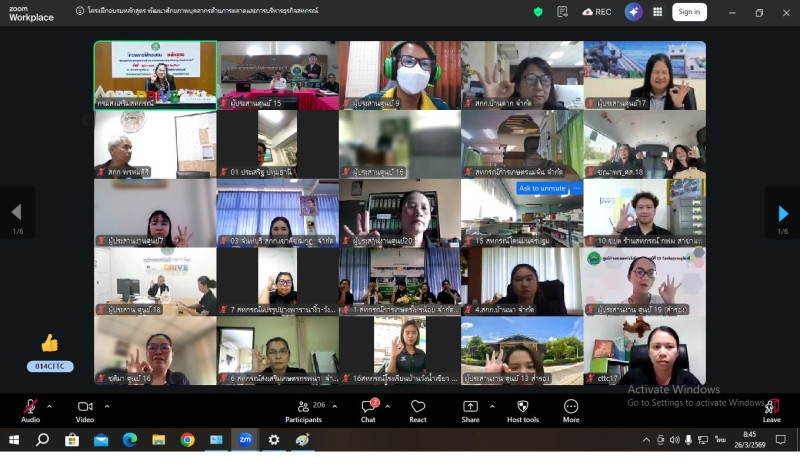800x468 pixels.
Task: Go to next page of participants
Action: [783, 212]
